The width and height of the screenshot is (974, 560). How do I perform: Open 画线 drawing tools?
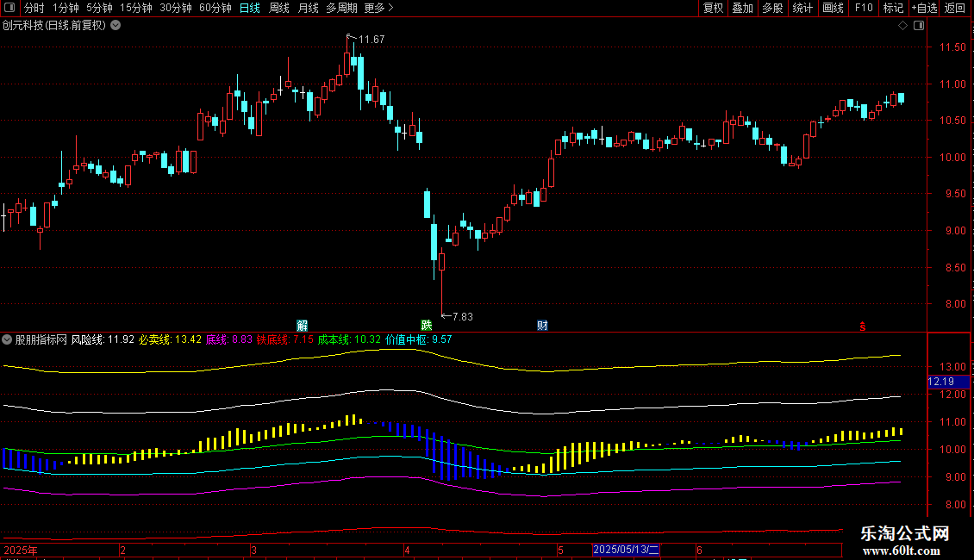833,8
